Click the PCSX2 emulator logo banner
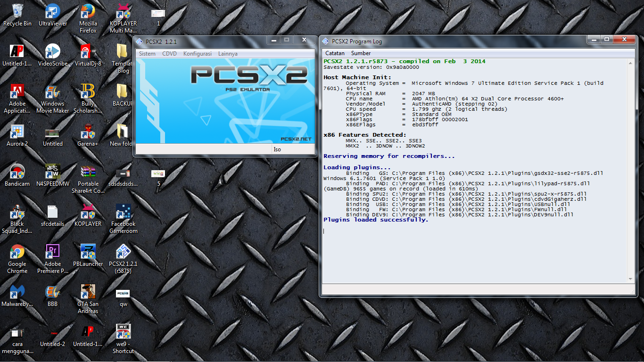Image resolution: width=644 pixels, height=362 pixels. pos(225,101)
